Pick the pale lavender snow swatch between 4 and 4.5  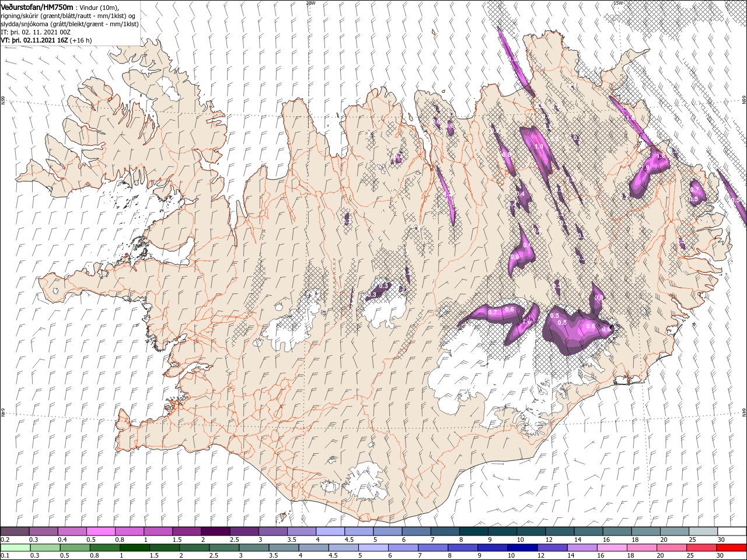point(330,531)
